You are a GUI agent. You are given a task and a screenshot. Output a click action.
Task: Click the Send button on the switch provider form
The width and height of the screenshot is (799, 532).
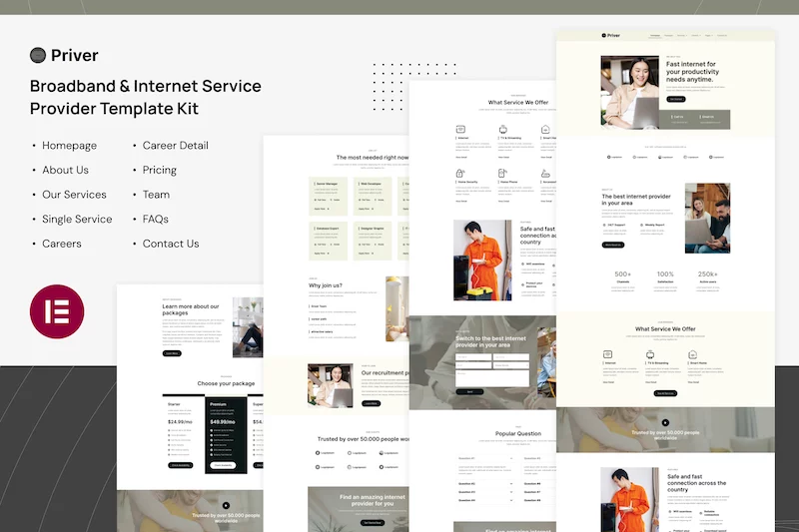(470, 391)
